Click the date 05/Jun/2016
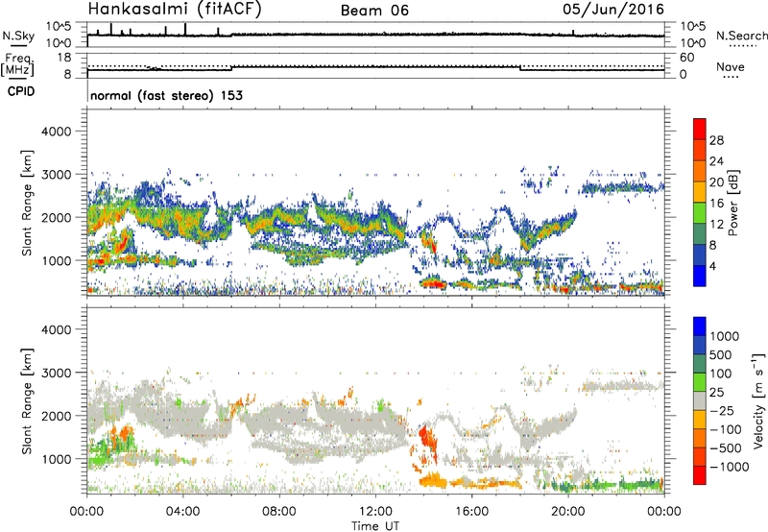The image size is (768, 532). tap(613, 10)
